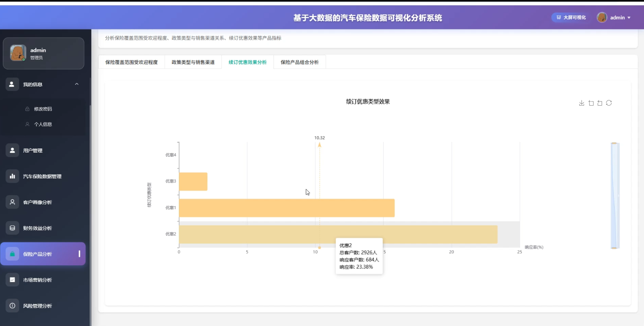Click the header admin avatar
Screen dimensions: 644x326
[x=602, y=18]
